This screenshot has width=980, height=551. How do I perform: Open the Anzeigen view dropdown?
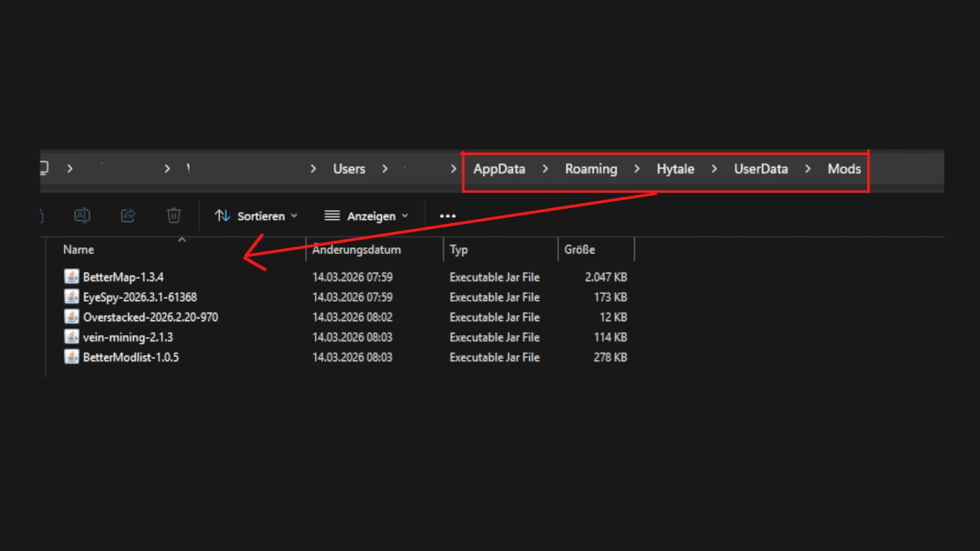tap(366, 216)
